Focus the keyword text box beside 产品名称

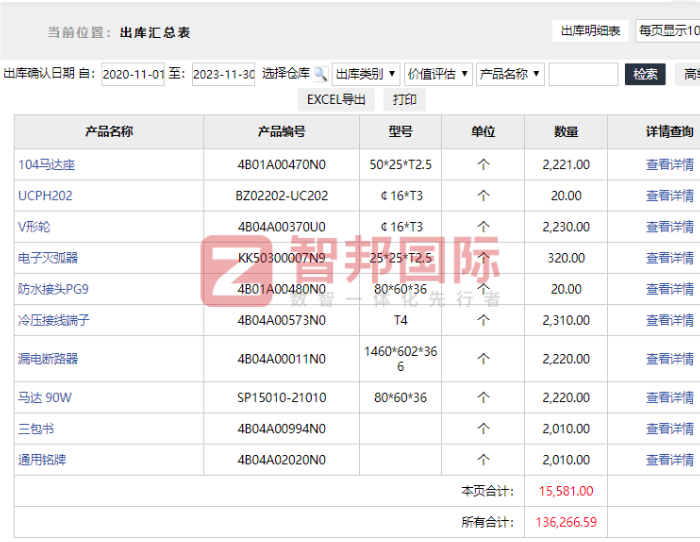coord(583,74)
